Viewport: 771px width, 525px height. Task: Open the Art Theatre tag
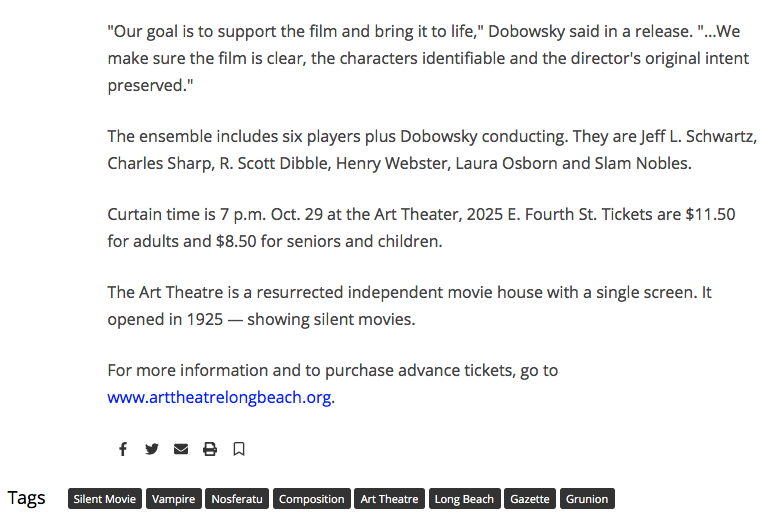click(x=389, y=499)
